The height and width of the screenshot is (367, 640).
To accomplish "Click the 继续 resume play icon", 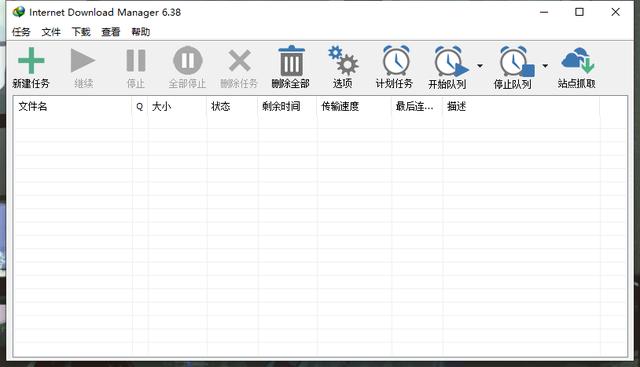I will (x=83, y=60).
